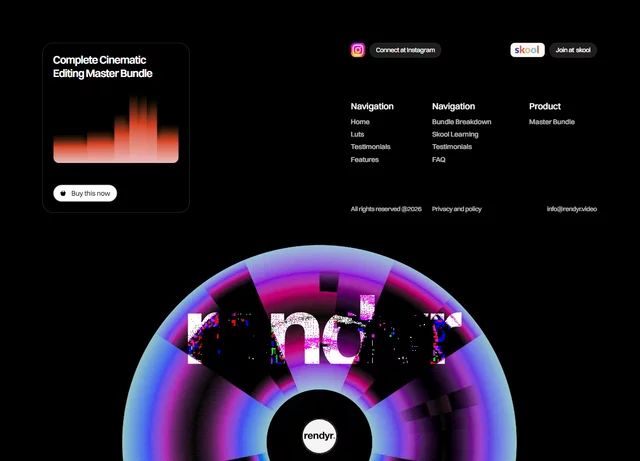Open the Home footer link

(360, 122)
